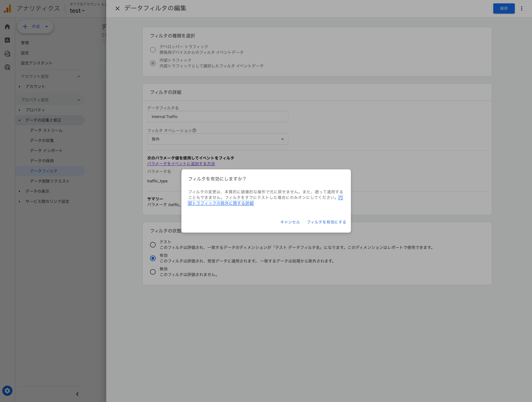Viewport: 532px width, 402px height.
Task: Click inside the データフィルタ名 text field
Action: [218, 116]
